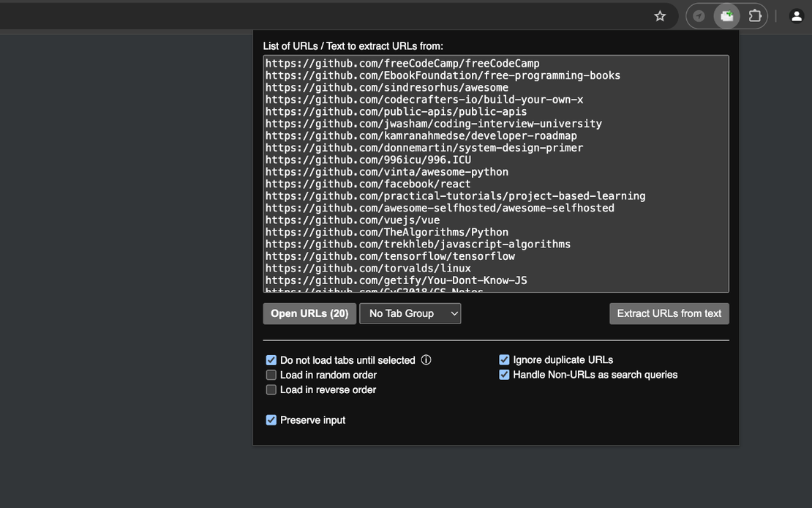The height and width of the screenshot is (508, 812).
Task: Open the 'No Tab Group' dropdown
Action: coord(410,313)
